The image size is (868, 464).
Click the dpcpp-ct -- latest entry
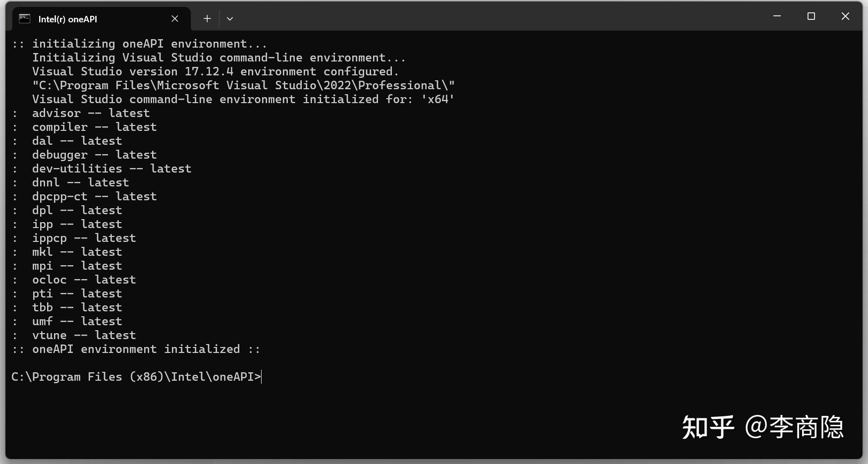click(94, 196)
